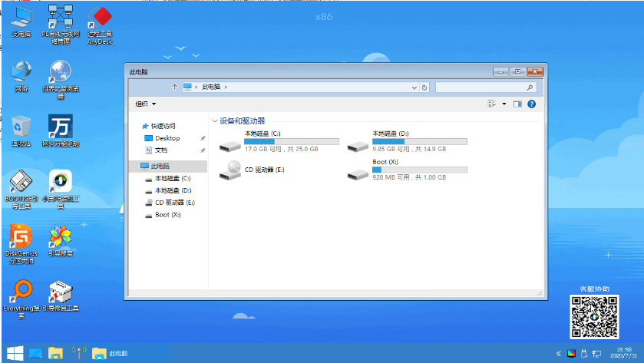
Task: Launch Everything搜索 icon
Action: [x=21, y=300]
